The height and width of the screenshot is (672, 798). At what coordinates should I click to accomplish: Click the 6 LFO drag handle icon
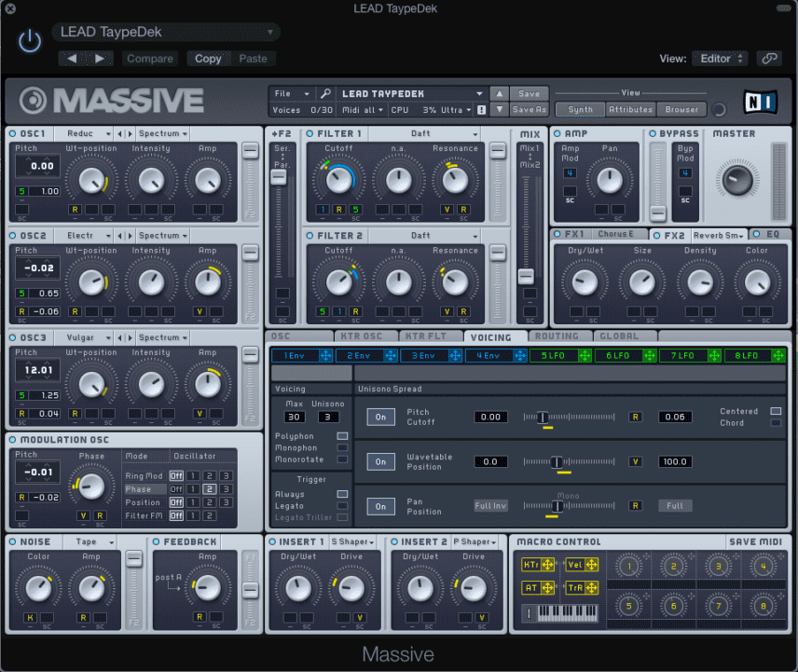[x=650, y=356]
